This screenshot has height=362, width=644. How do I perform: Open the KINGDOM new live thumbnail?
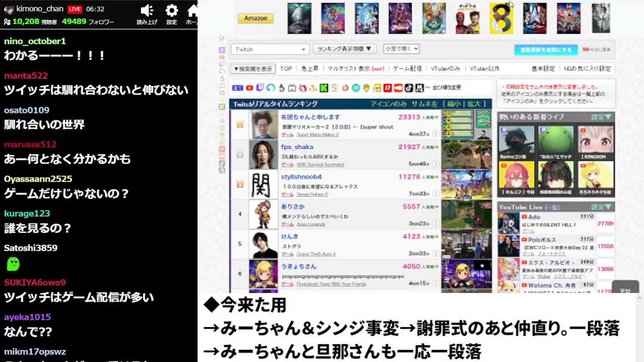point(596,139)
